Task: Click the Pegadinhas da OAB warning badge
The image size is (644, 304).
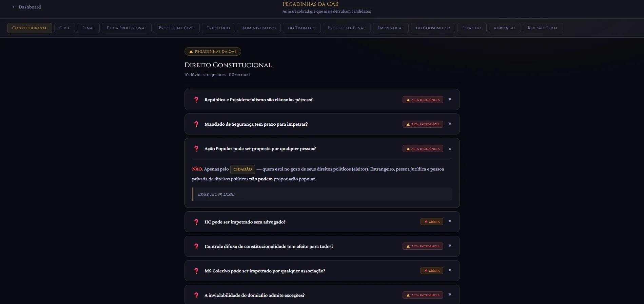Action: 213,52
